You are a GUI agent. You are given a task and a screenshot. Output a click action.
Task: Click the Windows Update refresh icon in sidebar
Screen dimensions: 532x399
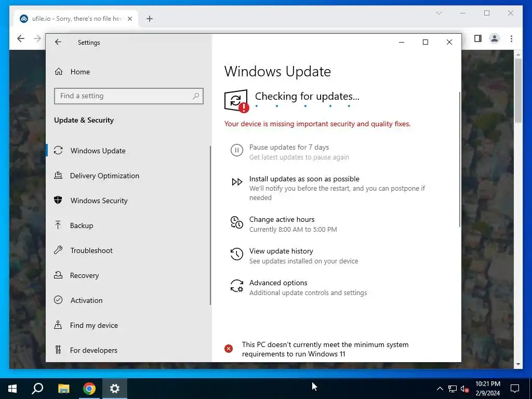(x=58, y=150)
